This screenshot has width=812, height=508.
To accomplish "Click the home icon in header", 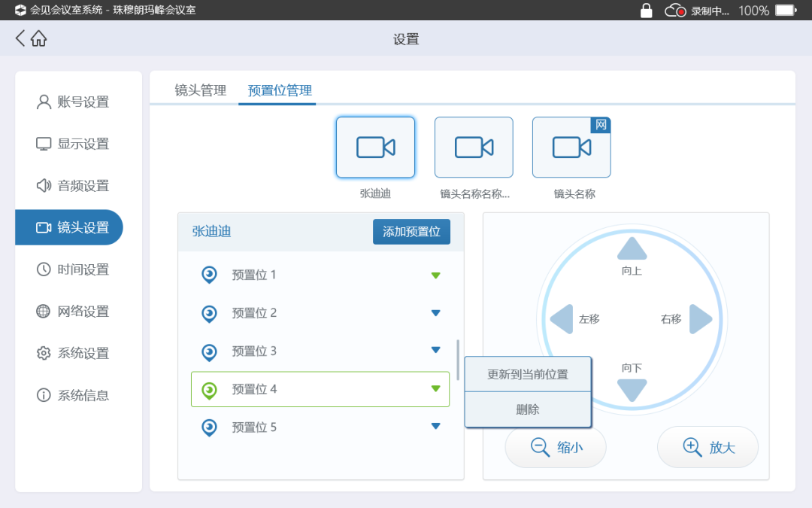I will pyautogui.click(x=39, y=39).
